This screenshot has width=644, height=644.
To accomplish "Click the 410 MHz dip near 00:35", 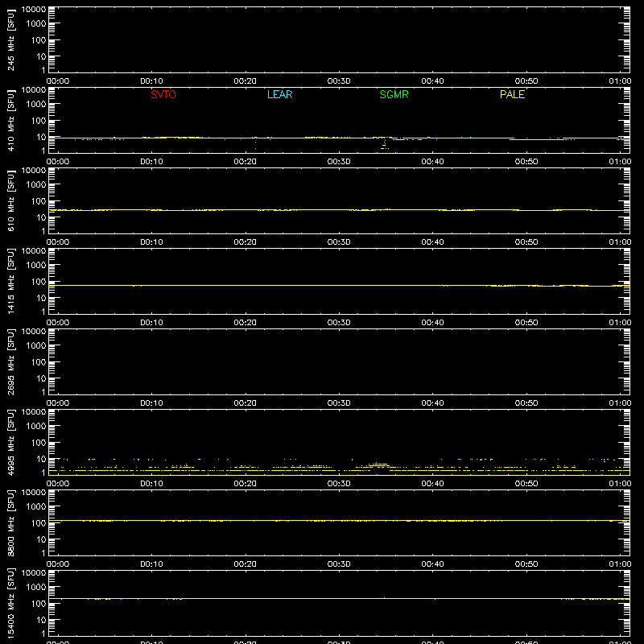I will (385, 143).
